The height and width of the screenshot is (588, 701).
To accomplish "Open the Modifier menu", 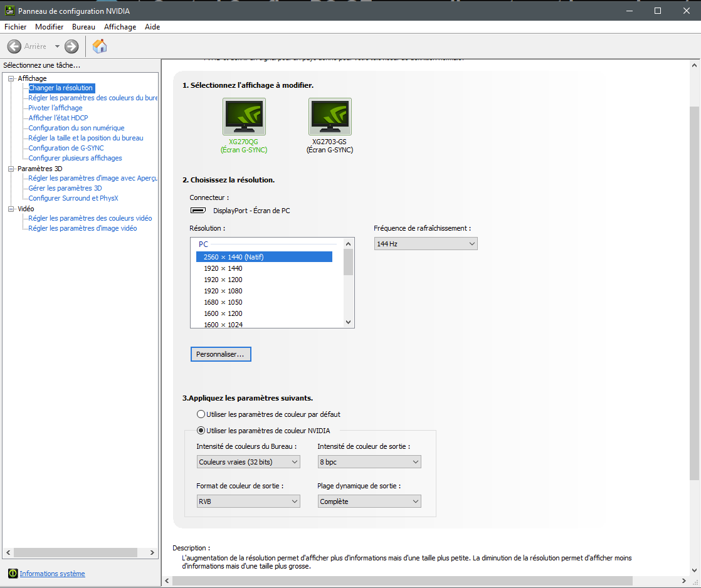I will 49,27.
